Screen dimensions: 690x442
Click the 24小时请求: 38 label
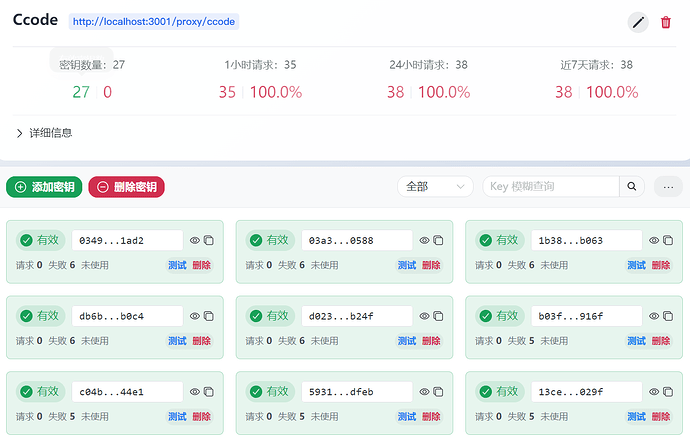(x=428, y=65)
